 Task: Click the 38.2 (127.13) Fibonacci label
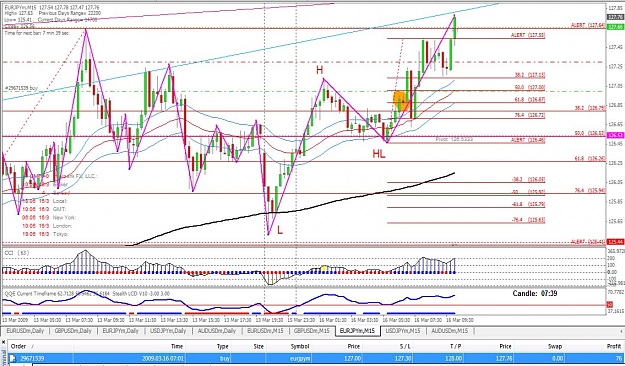[x=530, y=75]
